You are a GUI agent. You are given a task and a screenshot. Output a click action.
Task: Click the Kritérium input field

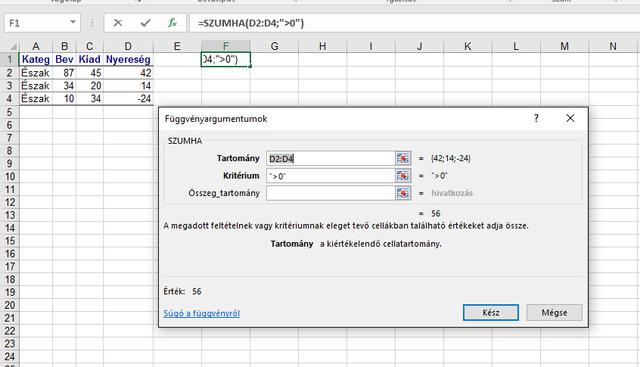coord(331,176)
